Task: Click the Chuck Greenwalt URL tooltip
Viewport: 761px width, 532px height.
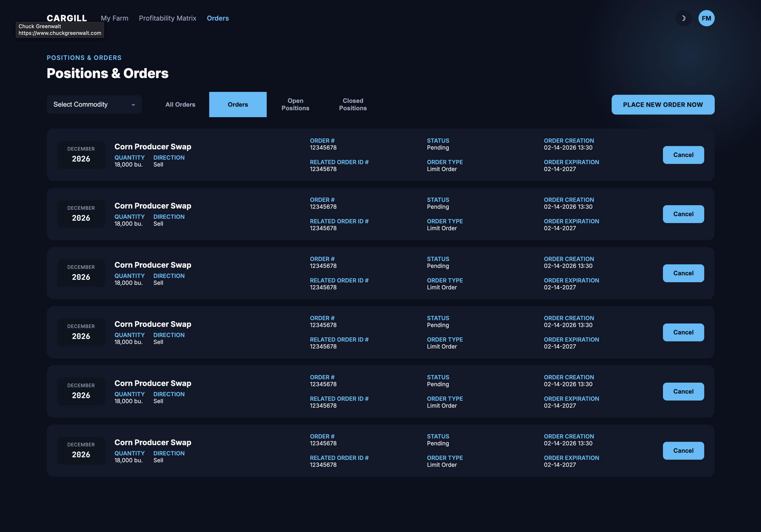Action: (60, 30)
